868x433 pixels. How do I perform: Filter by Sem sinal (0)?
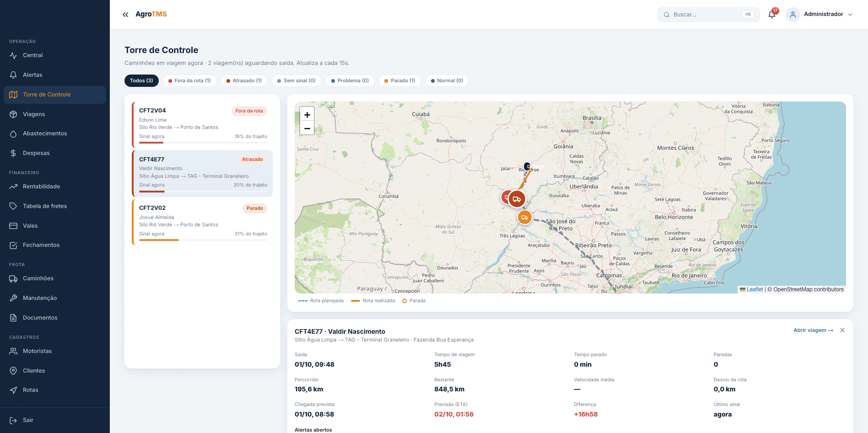[297, 80]
